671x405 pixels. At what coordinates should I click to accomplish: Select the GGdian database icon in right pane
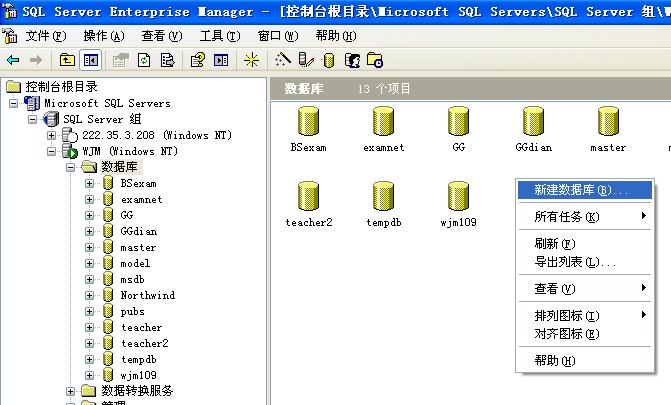[x=534, y=129]
